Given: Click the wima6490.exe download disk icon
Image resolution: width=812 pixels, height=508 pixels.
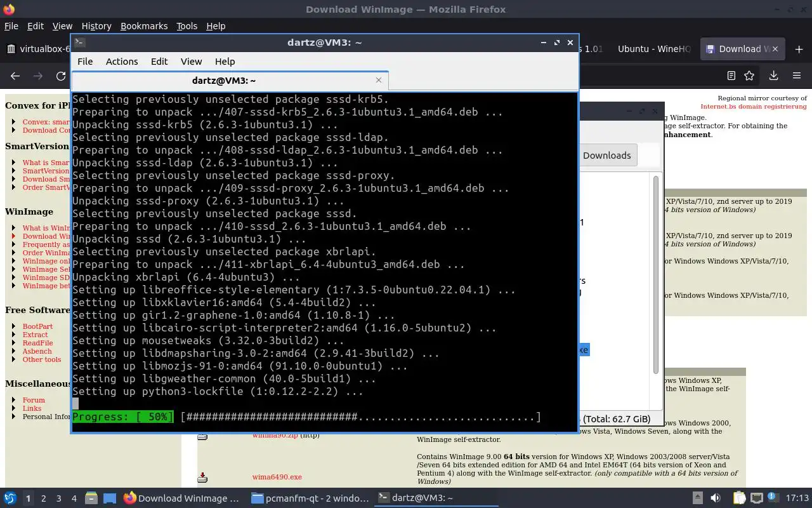Looking at the screenshot, I should (202, 477).
